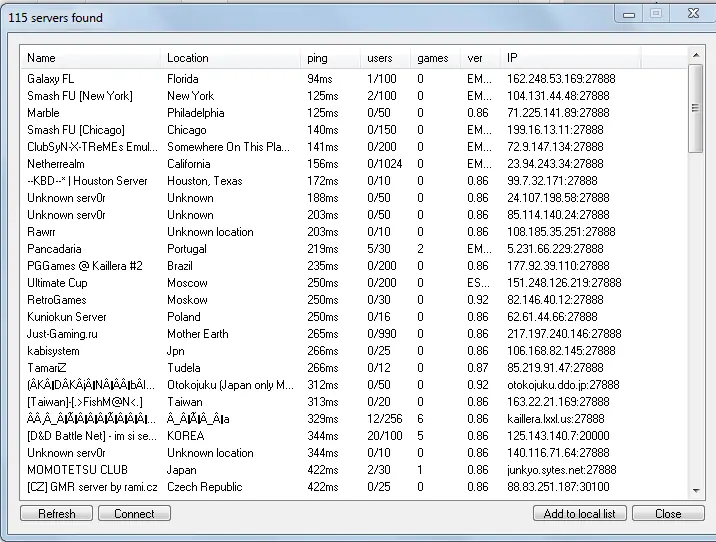The height and width of the screenshot is (542, 716).
Task: Click the 0/1024 users value
Action: (384, 164)
